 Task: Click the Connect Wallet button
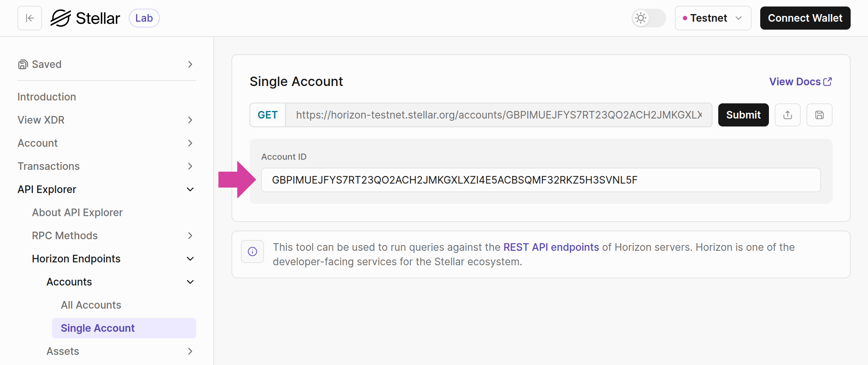pos(805,18)
